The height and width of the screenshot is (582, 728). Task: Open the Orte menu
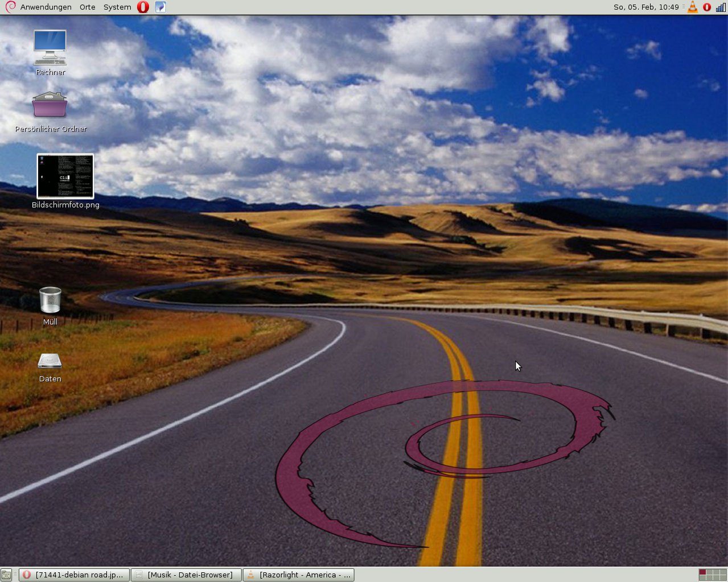87,7
